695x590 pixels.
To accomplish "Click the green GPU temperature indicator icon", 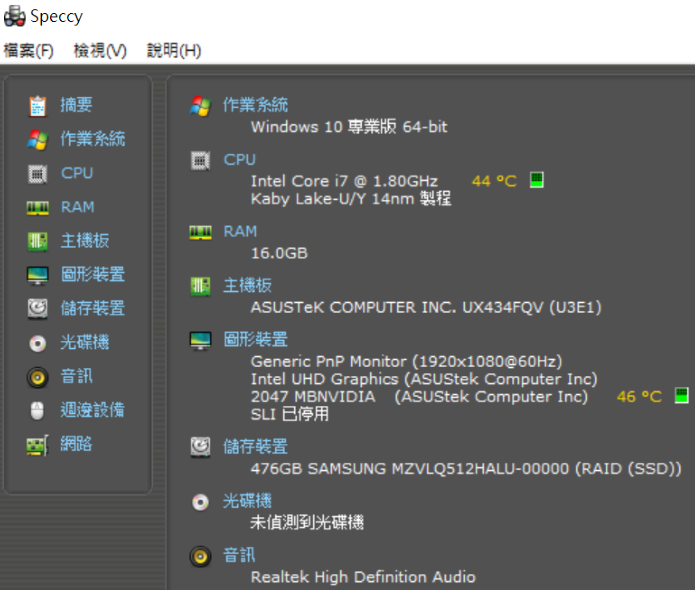I will point(682,395).
